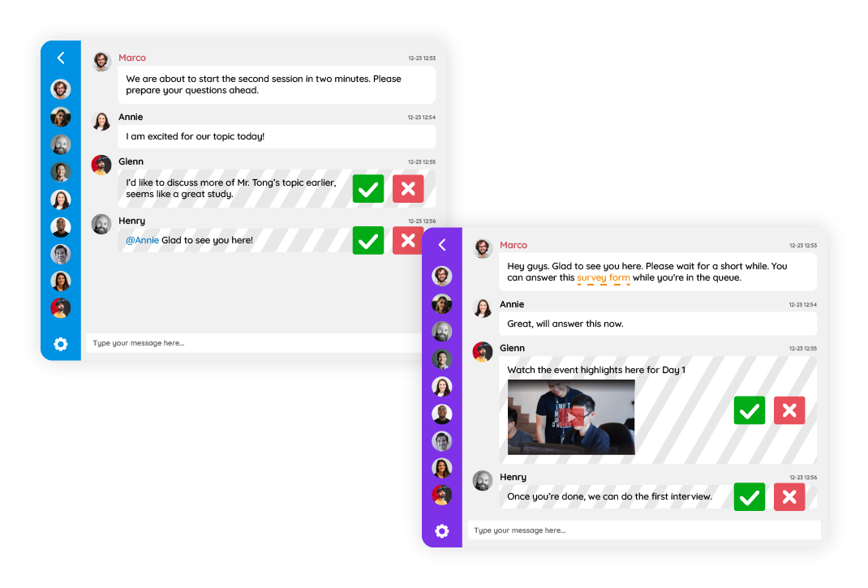The height and width of the screenshot is (588, 868).
Task: Click Marco's name in blue chat window
Action: [132, 58]
